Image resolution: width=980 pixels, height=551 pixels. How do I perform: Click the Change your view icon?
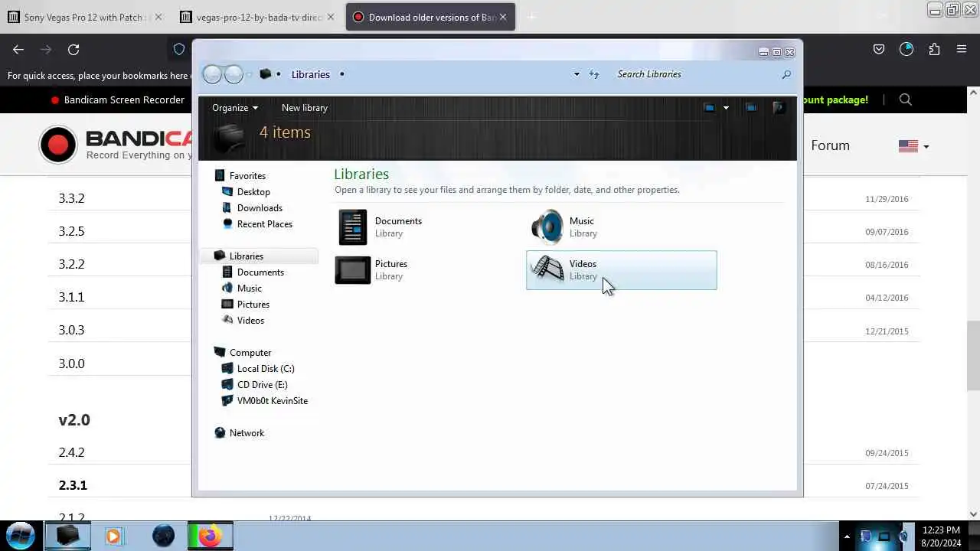coord(709,108)
